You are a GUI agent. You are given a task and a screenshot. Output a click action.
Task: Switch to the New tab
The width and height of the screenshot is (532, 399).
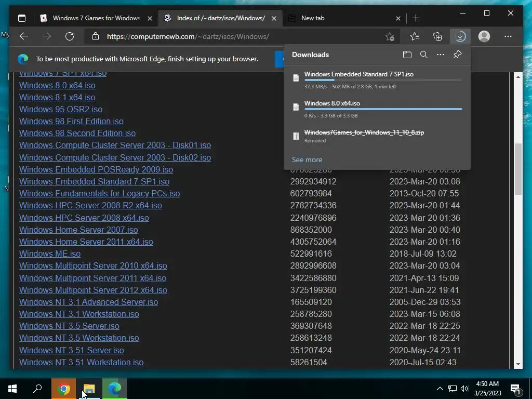(344, 18)
